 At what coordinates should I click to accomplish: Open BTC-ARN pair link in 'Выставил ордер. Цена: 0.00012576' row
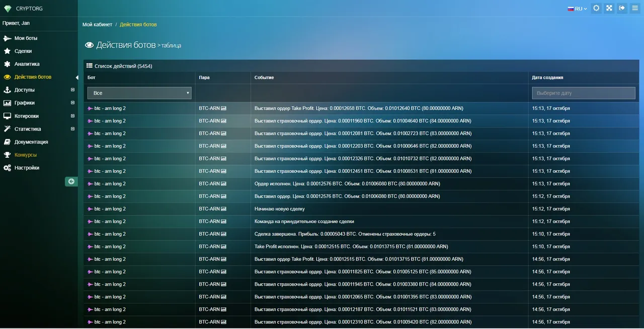[209, 196]
